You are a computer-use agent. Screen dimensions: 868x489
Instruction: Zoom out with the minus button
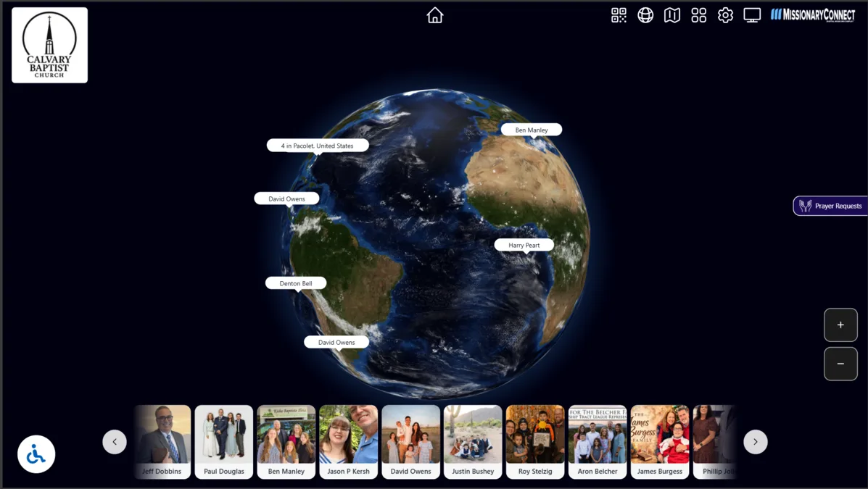pyautogui.click(x=840, y=364)
